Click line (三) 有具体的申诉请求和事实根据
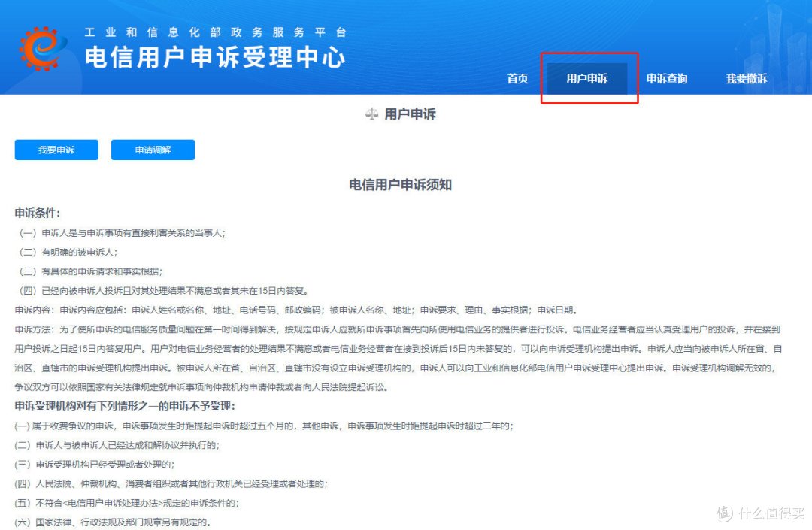Viewport: 812px width, 530px height. click(91, 271)
